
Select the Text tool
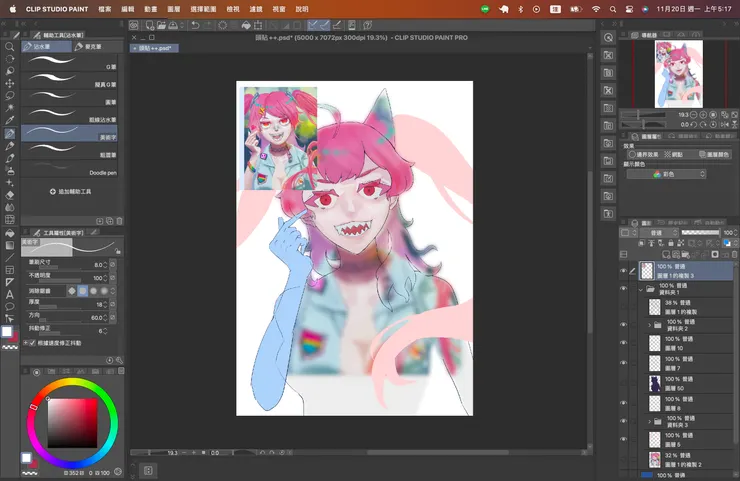pos(9,295)
